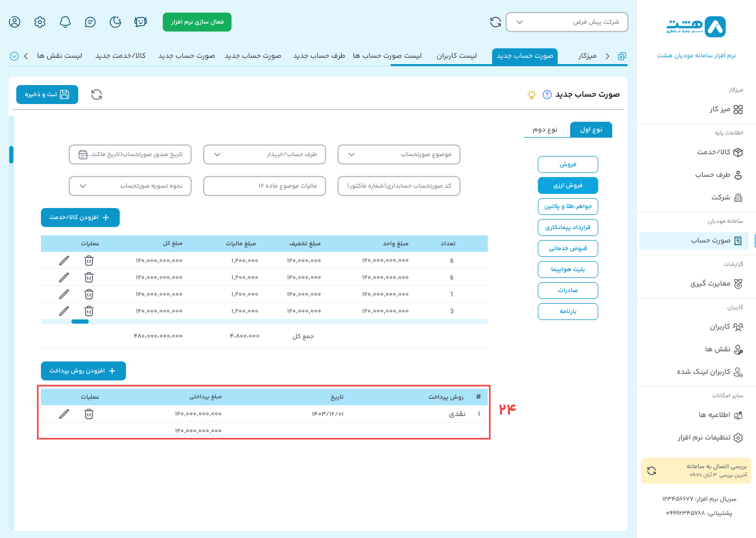Delete the first row in the items table
The width and height of the screenshot is (756, 538).
pos(89,261)
